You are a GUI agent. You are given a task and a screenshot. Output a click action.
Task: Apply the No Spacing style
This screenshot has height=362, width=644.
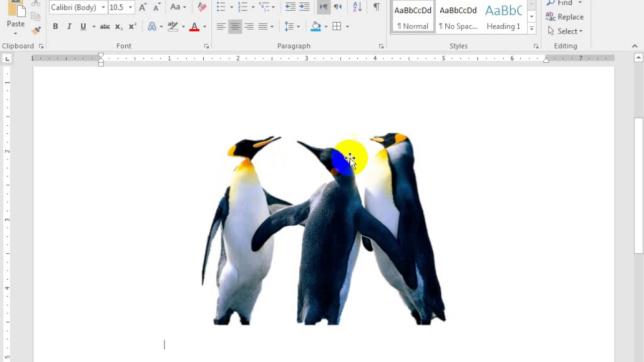click(x=458, y=18)
